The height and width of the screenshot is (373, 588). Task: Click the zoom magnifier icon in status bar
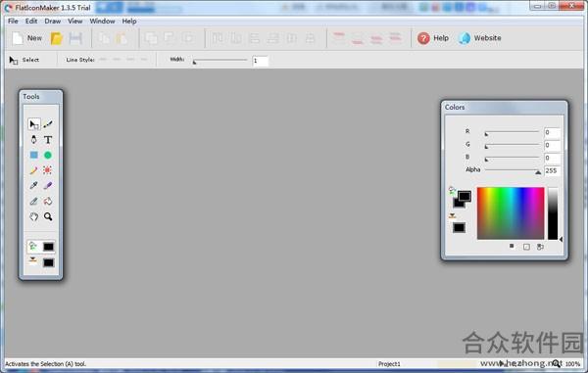click(556, 363)
